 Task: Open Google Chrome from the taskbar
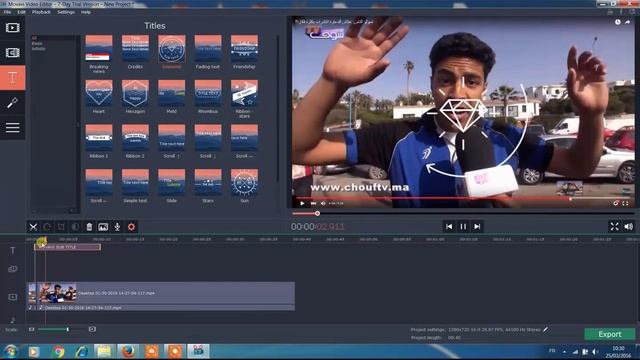coord(58,351)
